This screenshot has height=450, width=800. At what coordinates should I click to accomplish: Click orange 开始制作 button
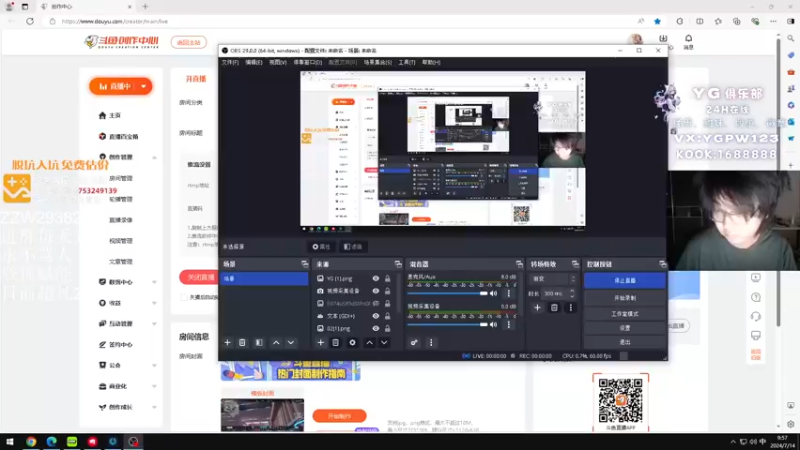(x=339, y=416)
